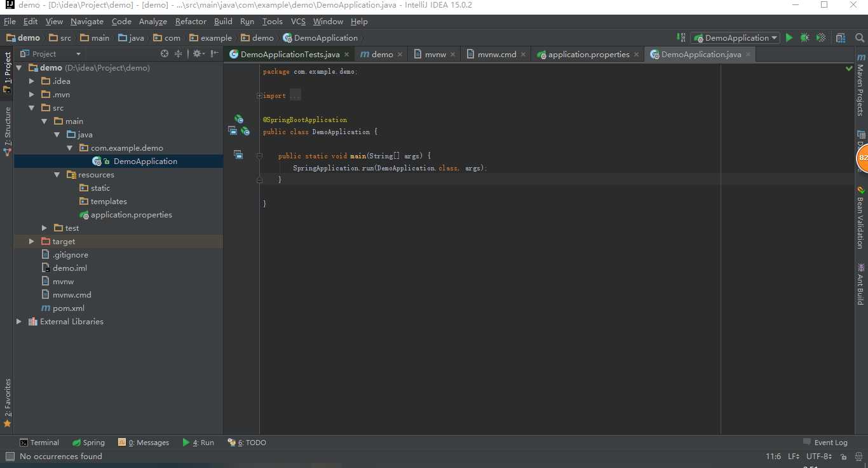This screenshot has height=468, width=868.
Task: Click green inspection checkmark in editor corner
Action: [x=849, y=68]
